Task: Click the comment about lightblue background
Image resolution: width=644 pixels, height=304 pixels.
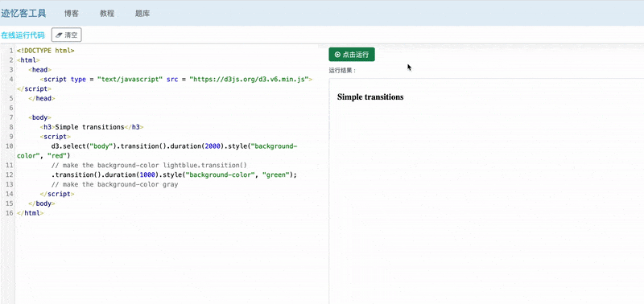Action: pos(149,166)
